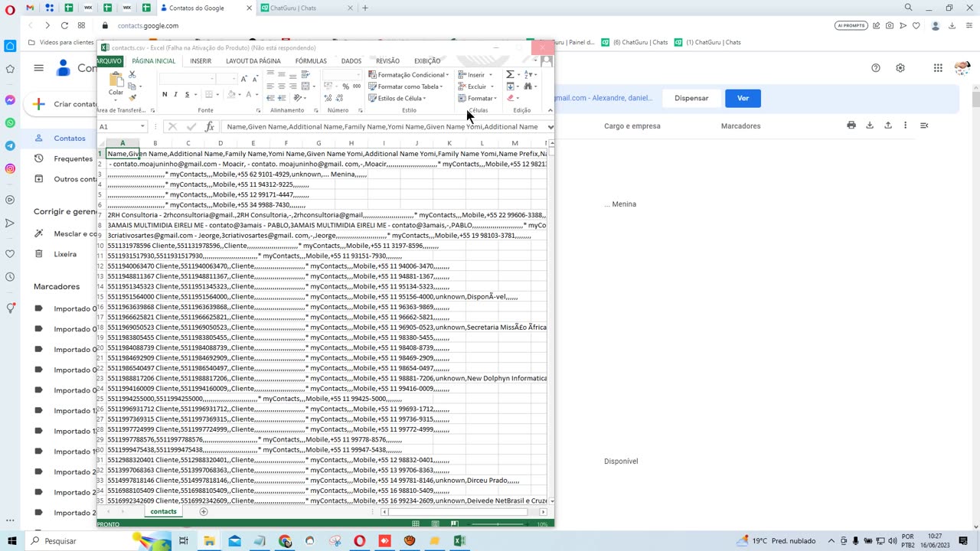Click the Name Box showing A1
The height and width of the screenshot is (551, 980).
(119, 126)
